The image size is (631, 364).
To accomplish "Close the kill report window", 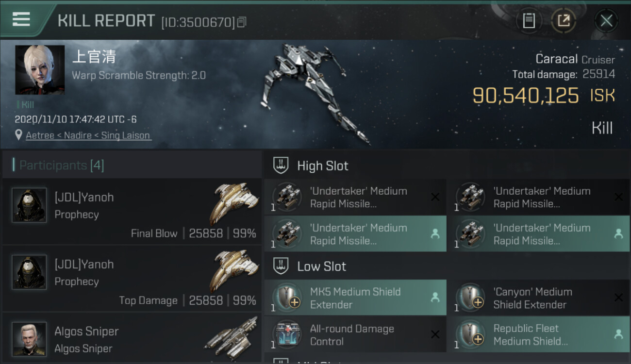I will pyautogui.click(x=606, y=21).
